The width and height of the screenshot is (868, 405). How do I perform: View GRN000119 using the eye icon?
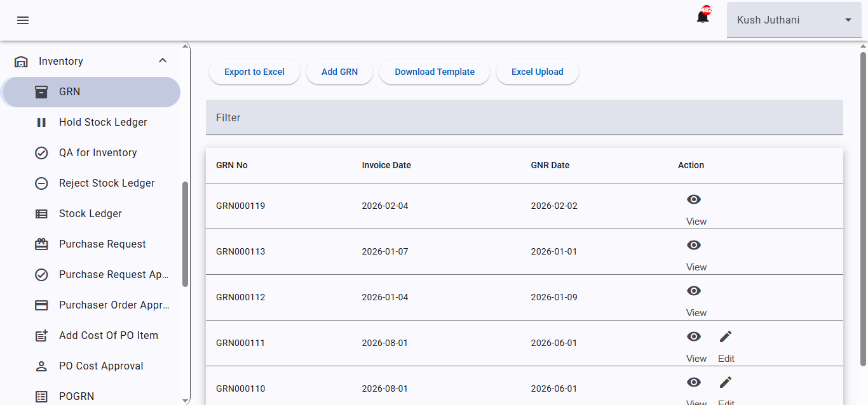pos(694,199)
